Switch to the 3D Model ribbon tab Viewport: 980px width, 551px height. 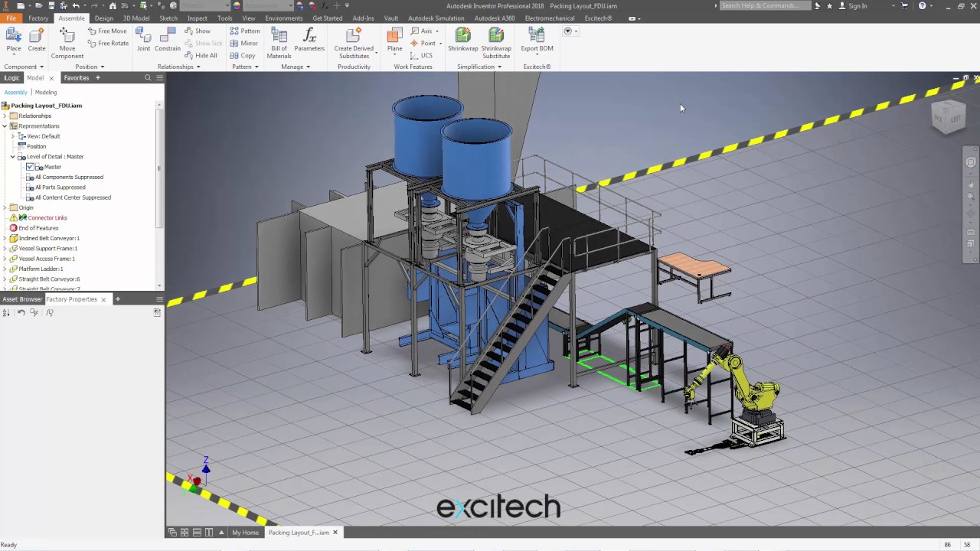[x=136, y=18]
